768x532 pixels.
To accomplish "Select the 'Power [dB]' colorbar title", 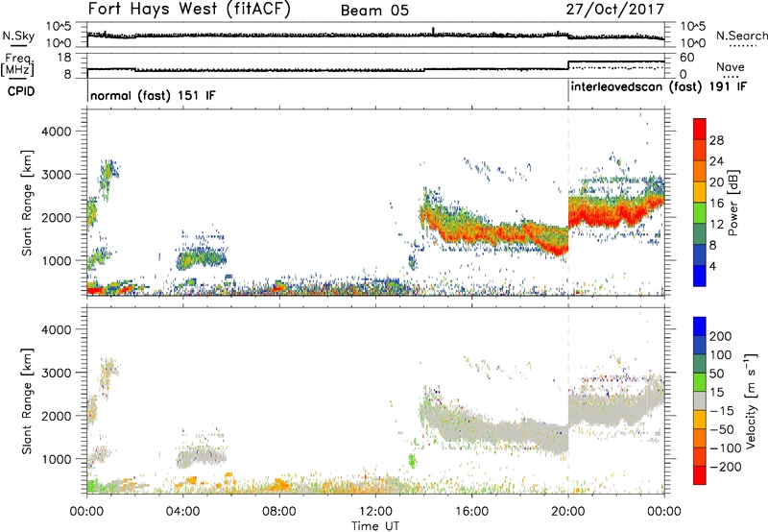I will tap(733, 203).
